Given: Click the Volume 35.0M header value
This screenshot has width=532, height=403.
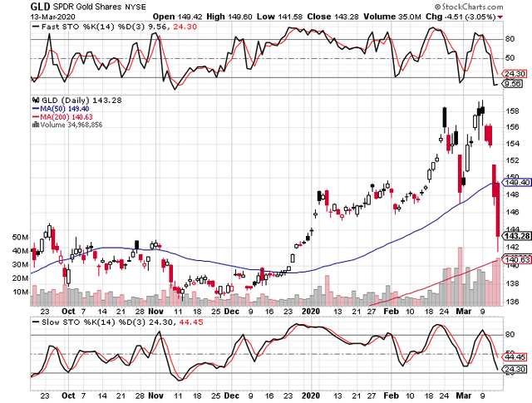Looking at the screenshot, I should pyautogui.click(x=392, y=17).
